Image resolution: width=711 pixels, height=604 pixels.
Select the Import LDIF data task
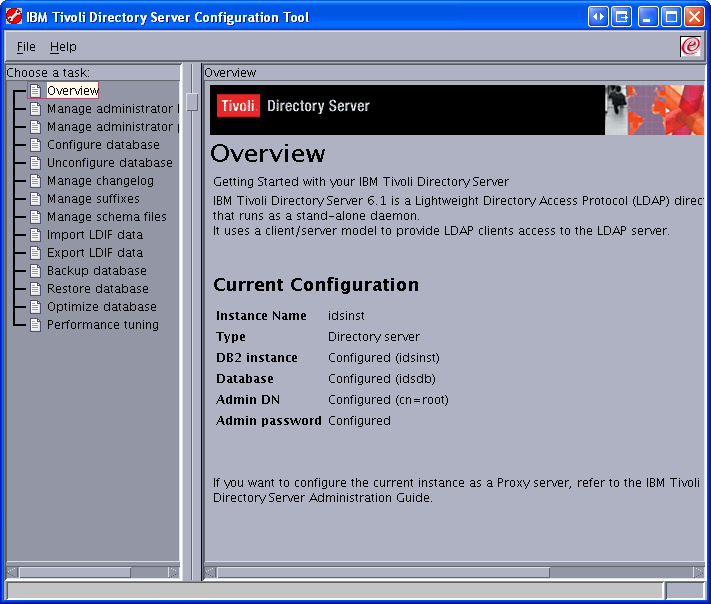point(95,235)
